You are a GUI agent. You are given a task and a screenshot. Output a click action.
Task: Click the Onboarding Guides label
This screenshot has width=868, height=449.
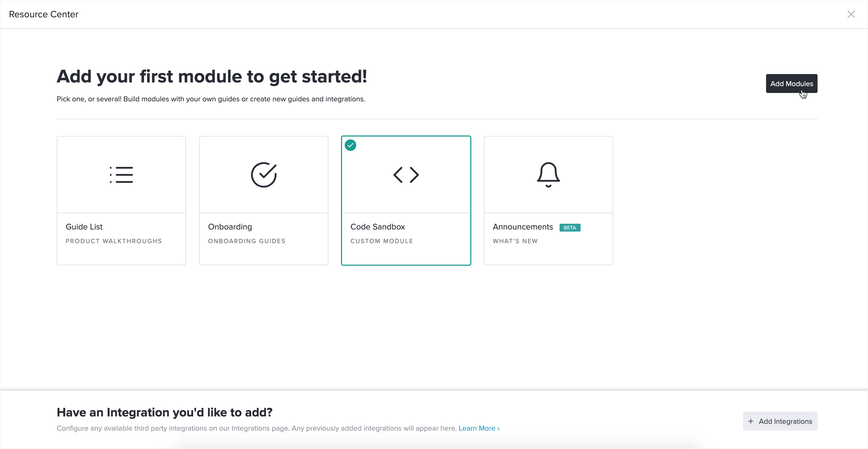pyautogui.click(x=246, y=241)
